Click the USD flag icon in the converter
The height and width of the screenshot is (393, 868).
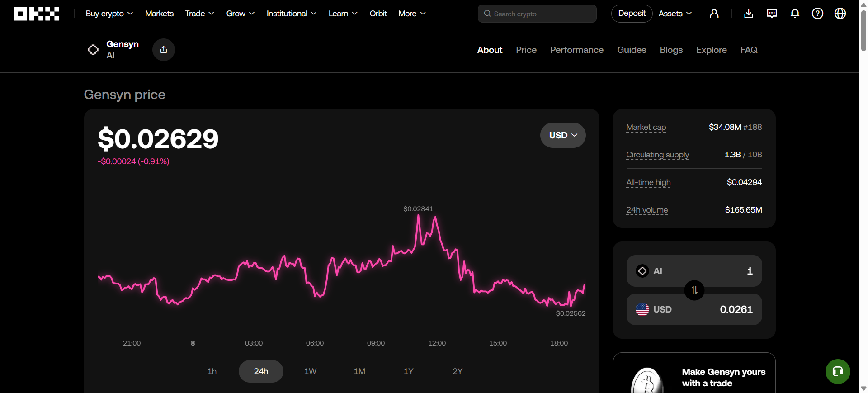642,309
